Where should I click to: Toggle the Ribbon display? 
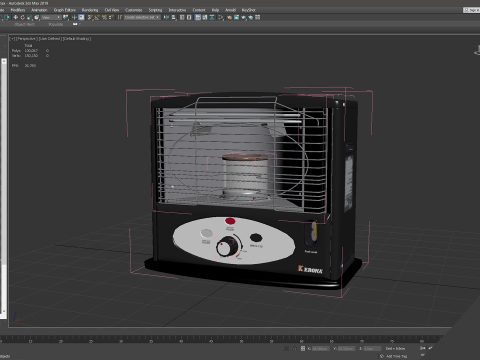coord(198,17)
